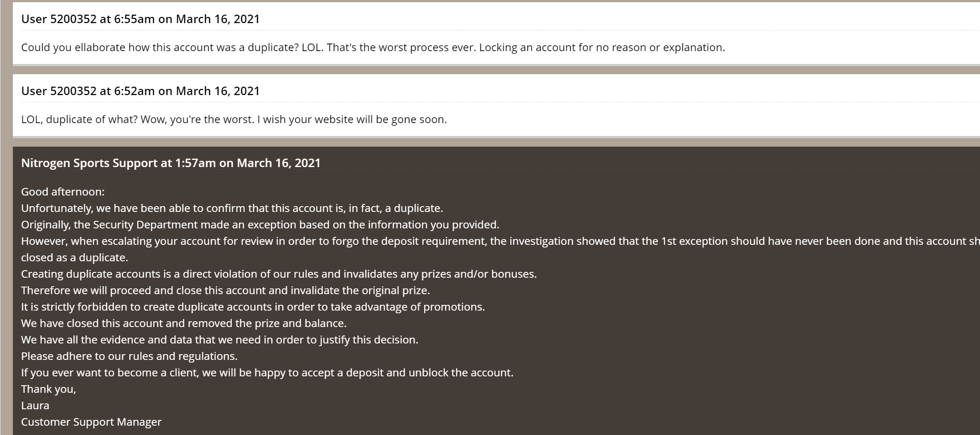
Task: Click the line starting 'However, when escalating your account'
Action: [x=500, y=241]
